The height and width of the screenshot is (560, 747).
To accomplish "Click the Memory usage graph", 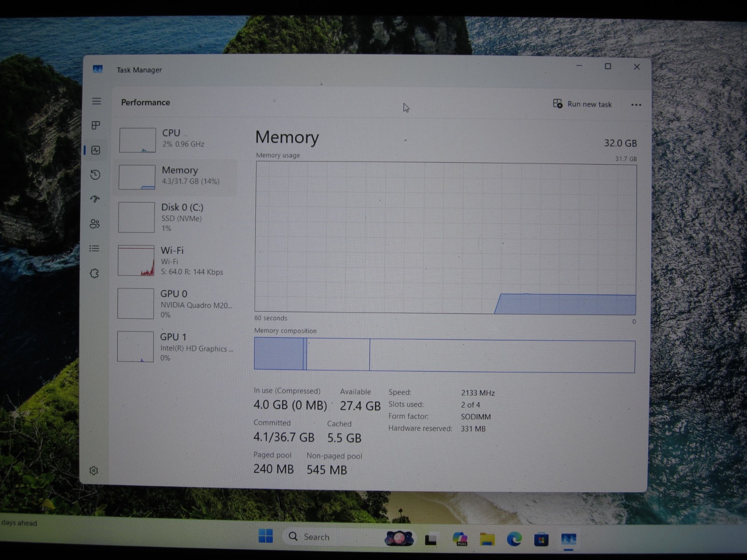I will click(x=445, y=238).
